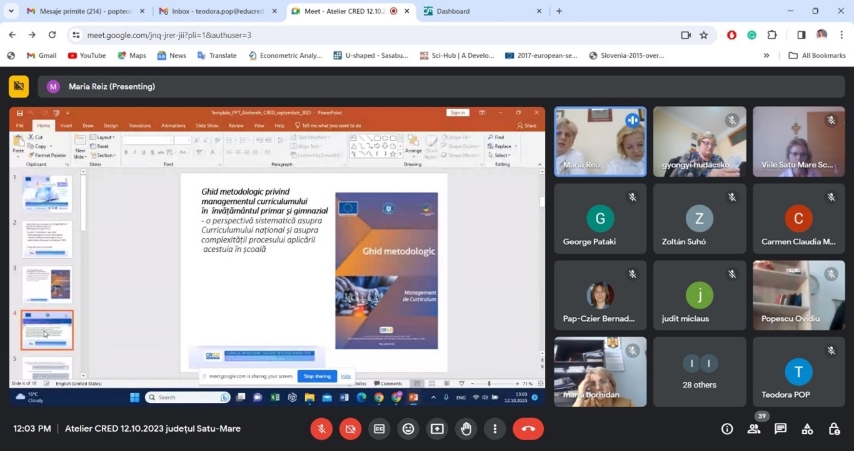Click Stop sharing button

(317, 376)
